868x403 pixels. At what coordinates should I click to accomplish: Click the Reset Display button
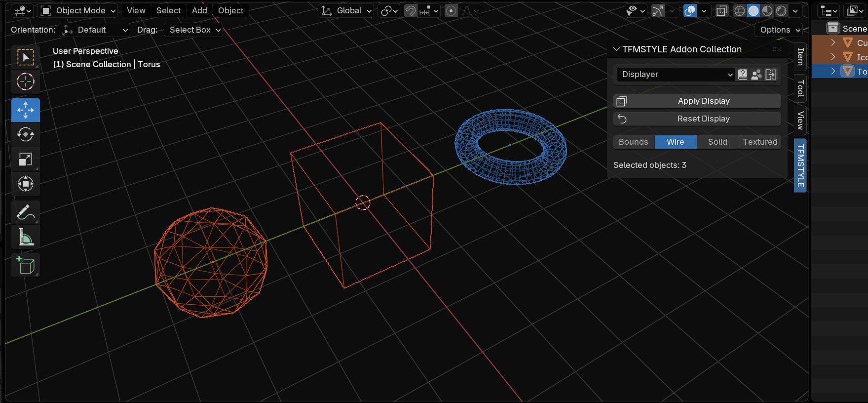697,119
